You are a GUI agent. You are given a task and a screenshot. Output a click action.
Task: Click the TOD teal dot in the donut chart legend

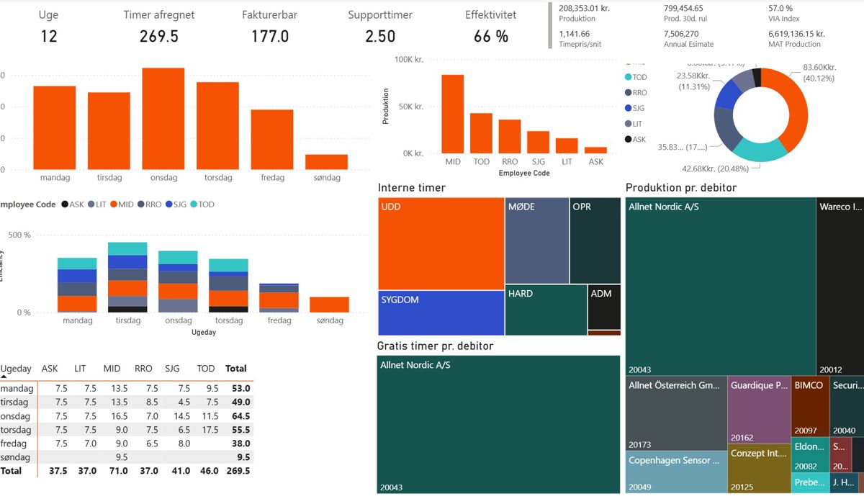coord(628,78)
